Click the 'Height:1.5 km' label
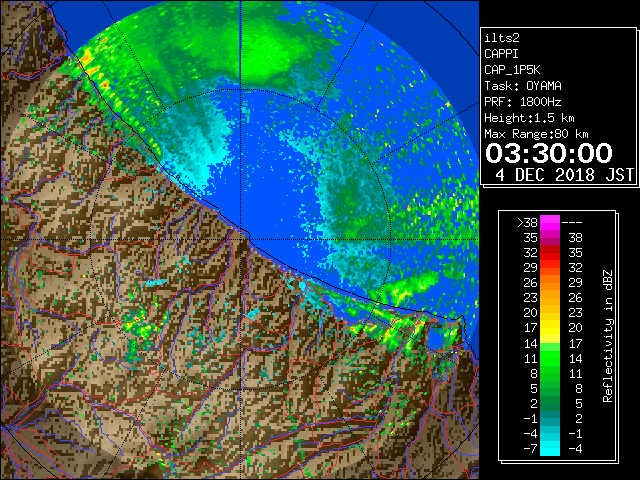Screen dimensions: 640x480 point(529,118)
